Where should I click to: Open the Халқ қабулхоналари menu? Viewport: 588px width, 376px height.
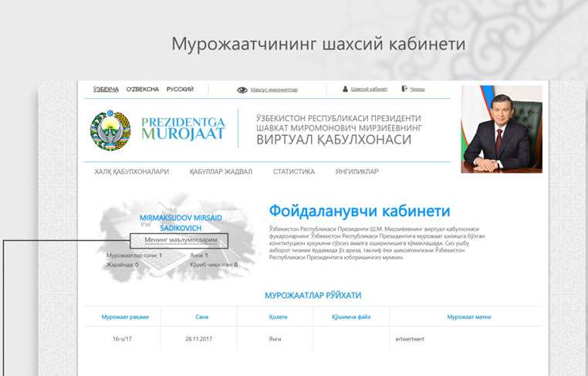(x=131, y=172)
